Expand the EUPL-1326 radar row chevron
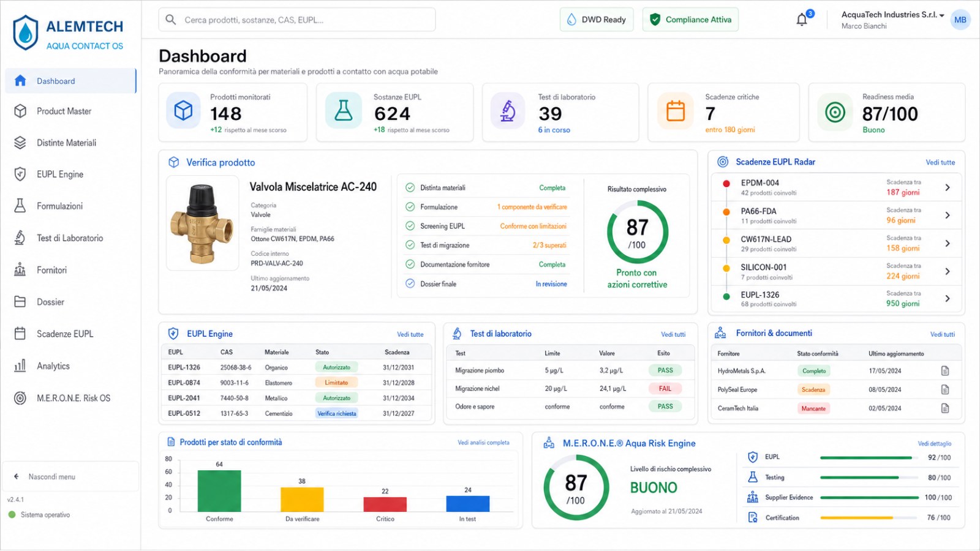Screen dimensions: 980x551 tap(948, 299)
